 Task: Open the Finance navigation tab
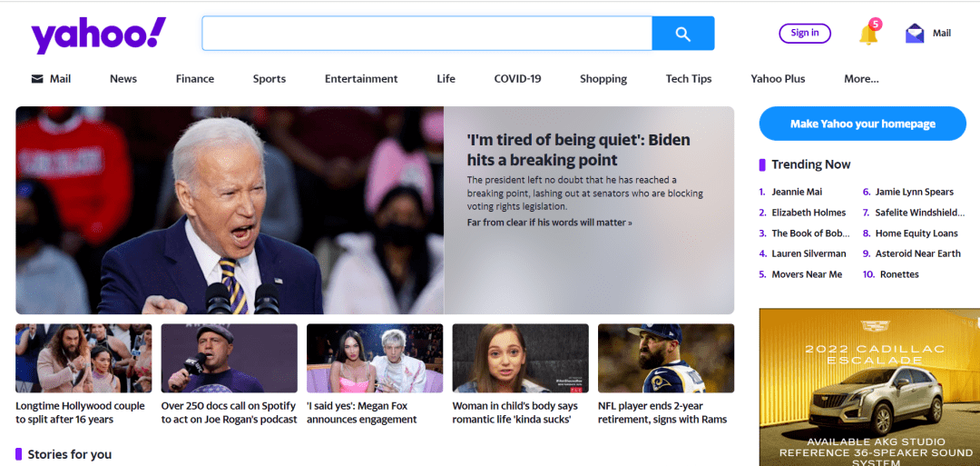click(195, 79)
